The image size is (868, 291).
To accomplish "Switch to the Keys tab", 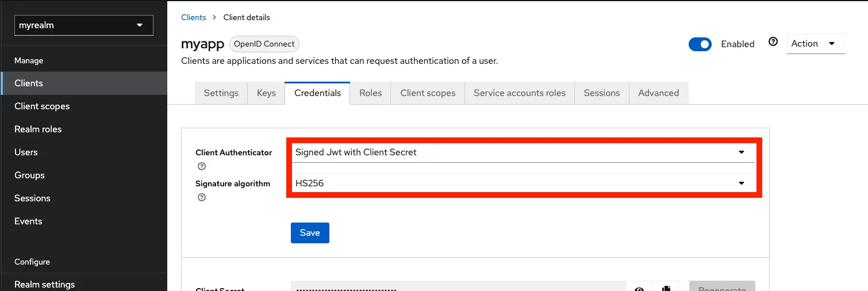I will 266,93.
